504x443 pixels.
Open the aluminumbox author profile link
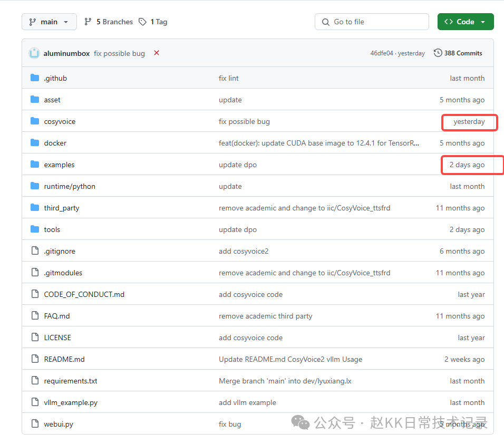coord(66,53)
